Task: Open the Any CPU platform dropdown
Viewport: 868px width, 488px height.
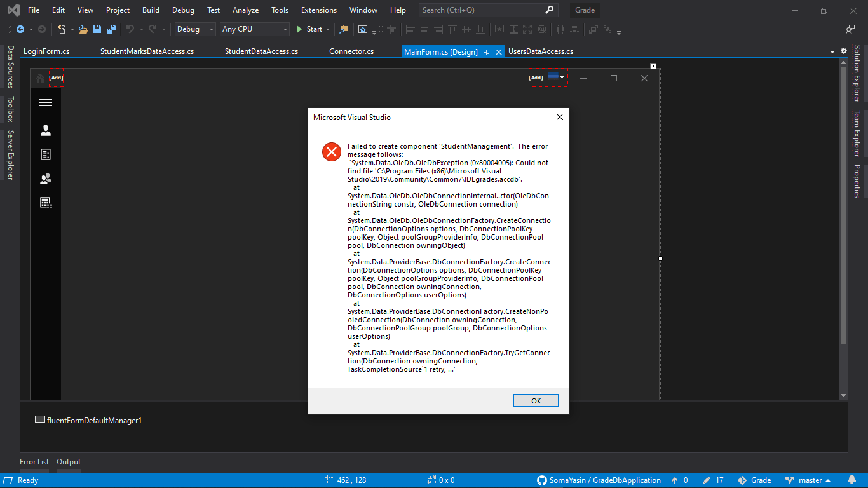Action: tap(255, 29)
